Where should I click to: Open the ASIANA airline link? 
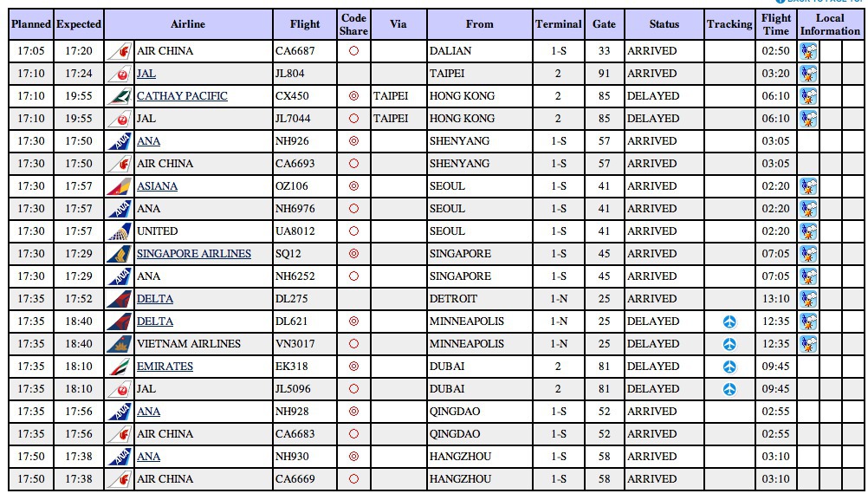tap(157, 186)
